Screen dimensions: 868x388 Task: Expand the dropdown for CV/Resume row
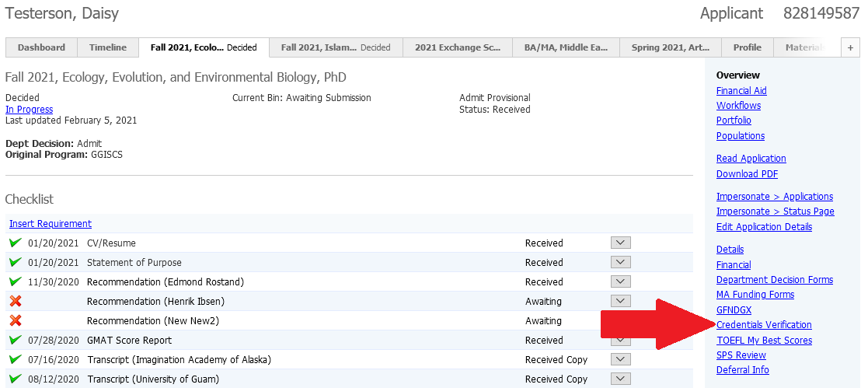pyautogui.click(x=621, y=243)
